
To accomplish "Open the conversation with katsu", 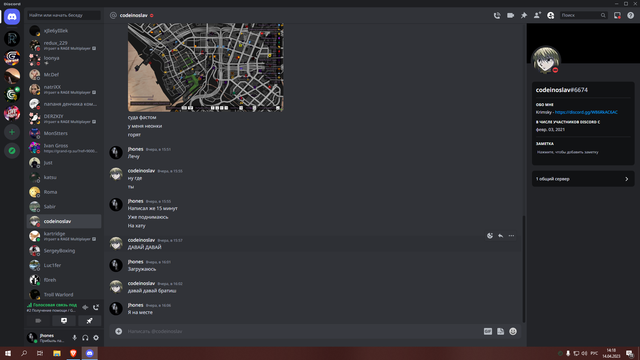I will click(x=64, y=178).
